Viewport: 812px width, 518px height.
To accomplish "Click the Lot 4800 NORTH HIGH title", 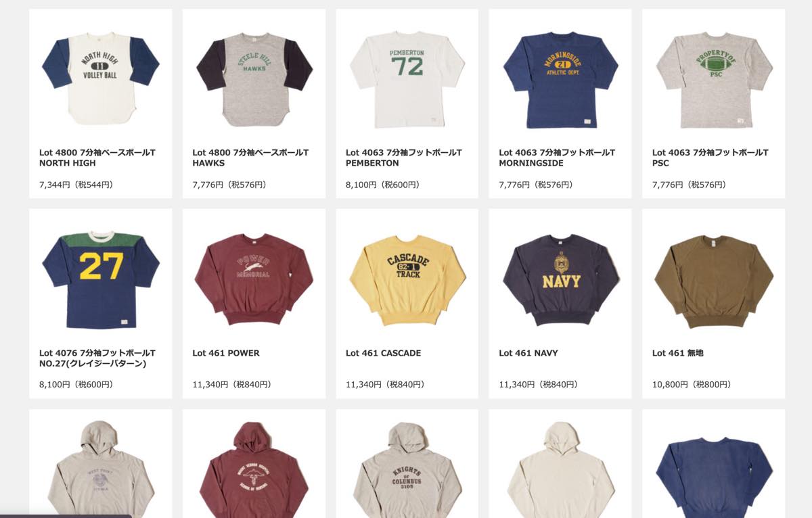I will [97, 158].
